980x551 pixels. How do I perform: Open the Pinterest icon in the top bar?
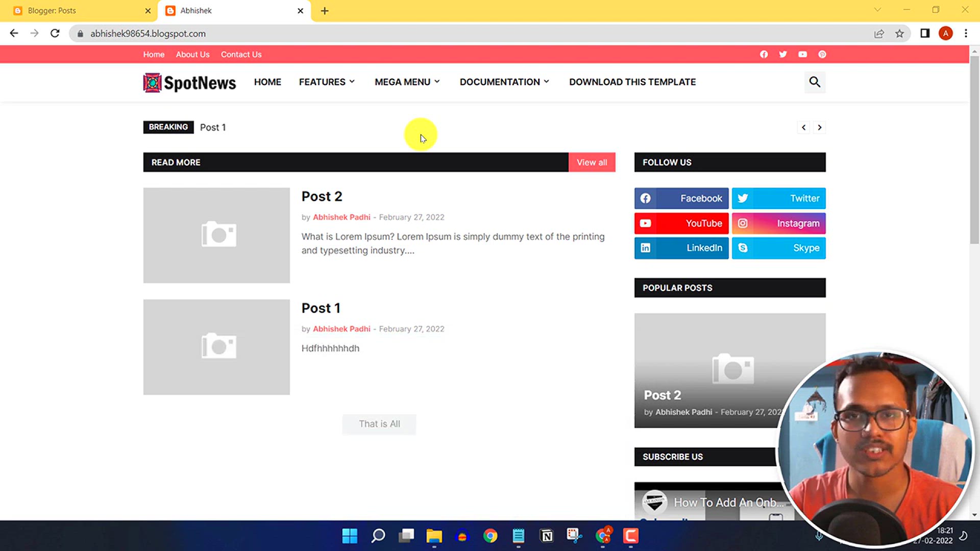pyautogui.click(x=822, y=54)
